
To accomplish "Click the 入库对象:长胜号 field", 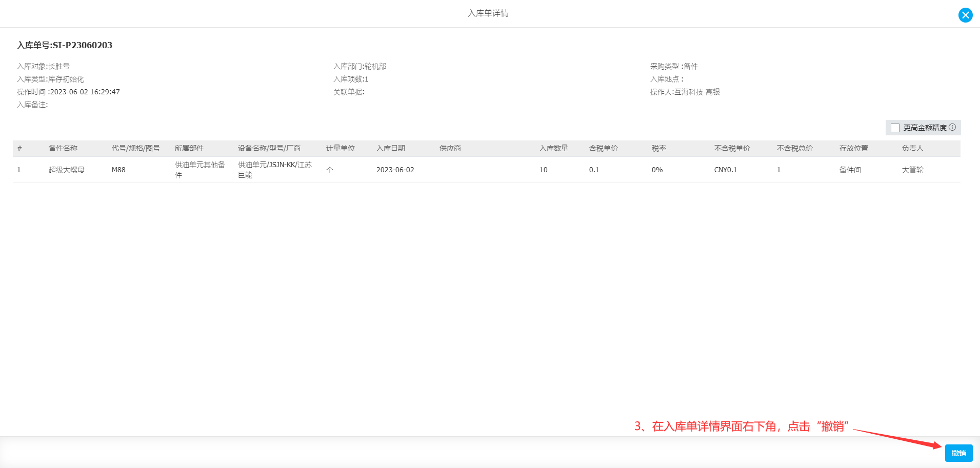I will pyautogui.click(x=43, y=66).
